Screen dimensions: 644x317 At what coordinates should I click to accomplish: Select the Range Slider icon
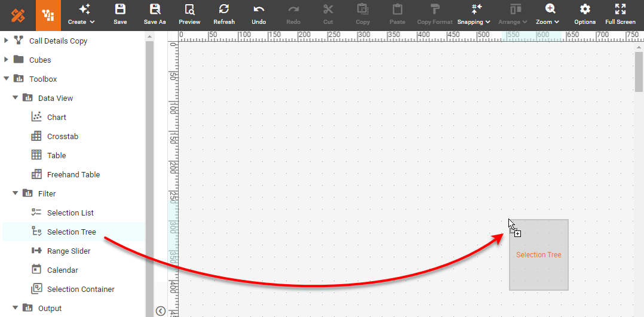[x=36, y=250]
